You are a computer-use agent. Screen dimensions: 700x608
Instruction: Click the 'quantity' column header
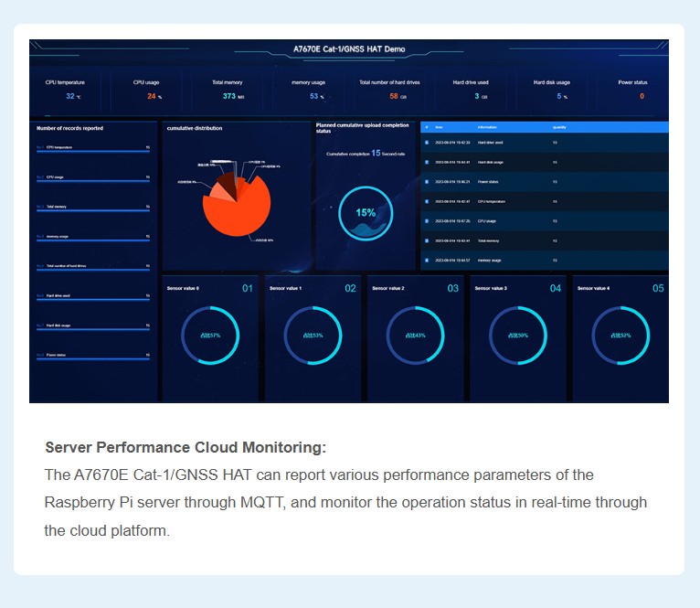point(559,127)
